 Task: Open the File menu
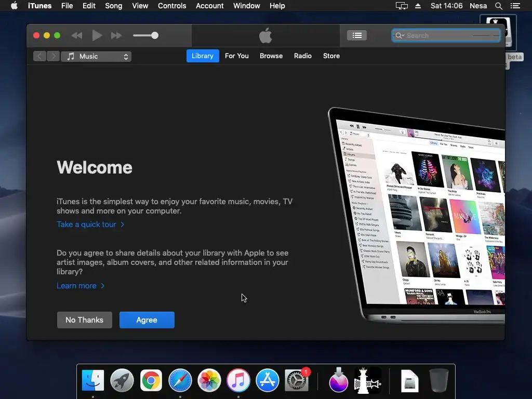(x=67, y=6)
